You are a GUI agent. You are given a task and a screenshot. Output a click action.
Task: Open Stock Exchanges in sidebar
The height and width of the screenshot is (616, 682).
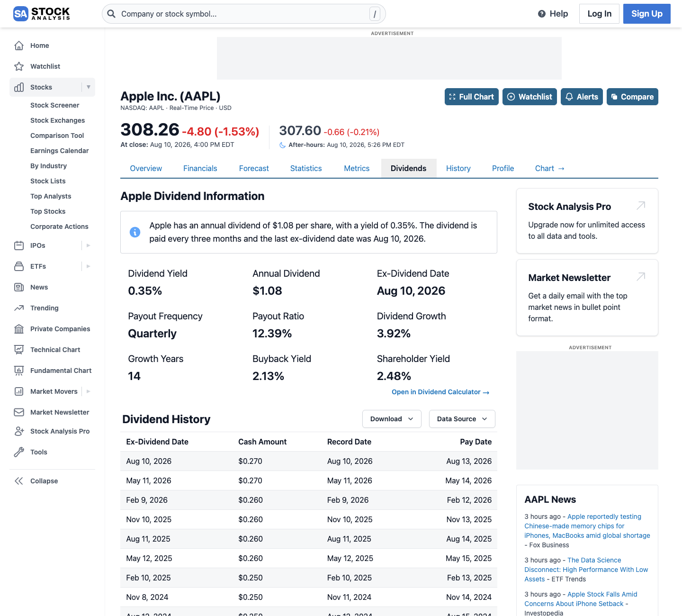tap(58, 120)
